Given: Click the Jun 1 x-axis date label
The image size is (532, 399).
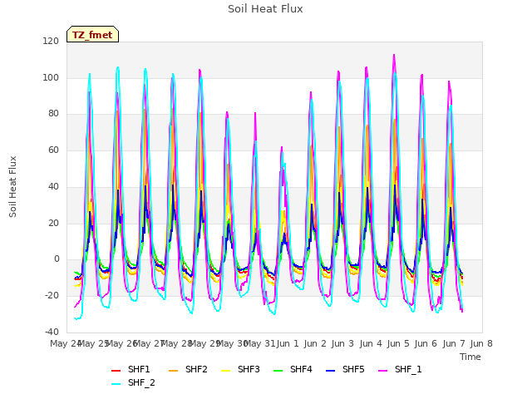Looking at the screenshot, I should tap(288, 343).
